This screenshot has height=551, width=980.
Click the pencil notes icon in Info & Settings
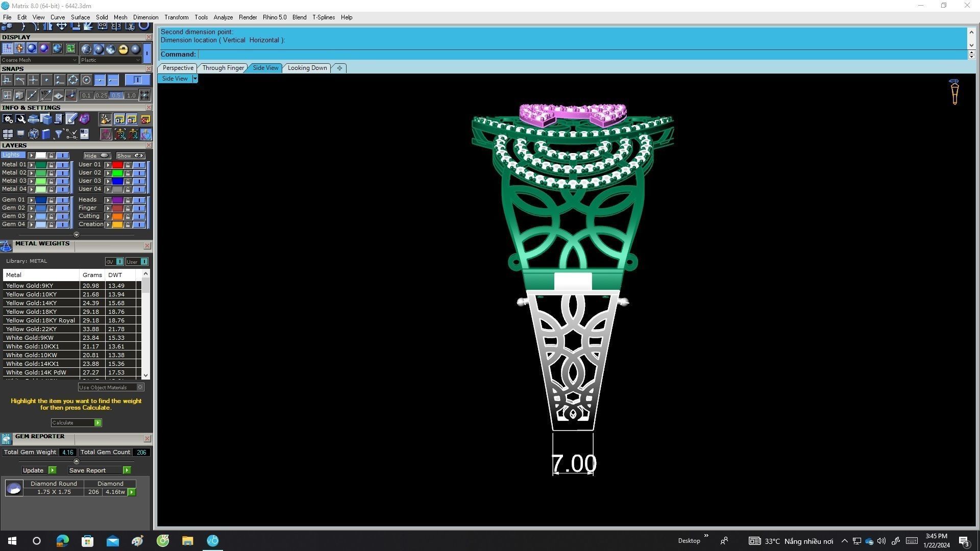[71, 119]
